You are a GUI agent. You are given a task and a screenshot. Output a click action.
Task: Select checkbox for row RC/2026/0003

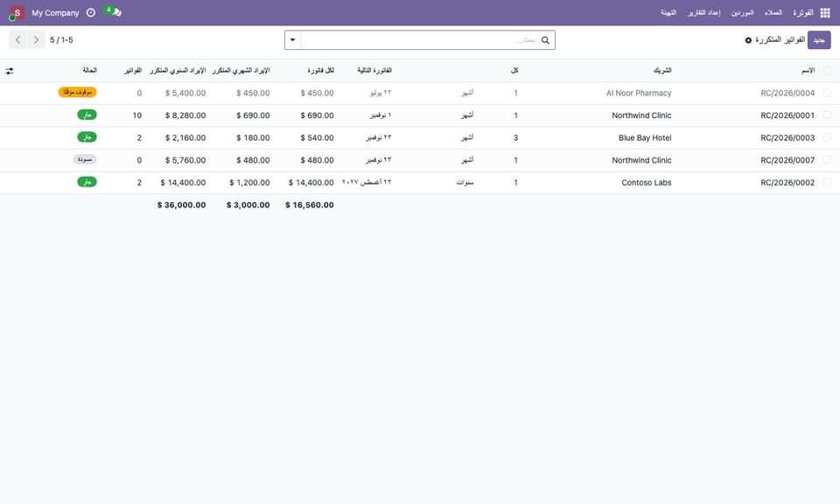click(x=827, y=137)
